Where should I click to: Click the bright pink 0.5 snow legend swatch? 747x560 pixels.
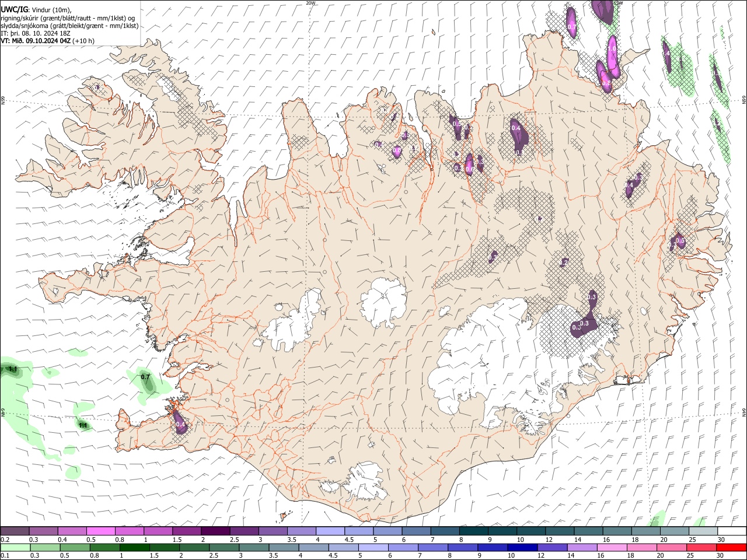100,531
